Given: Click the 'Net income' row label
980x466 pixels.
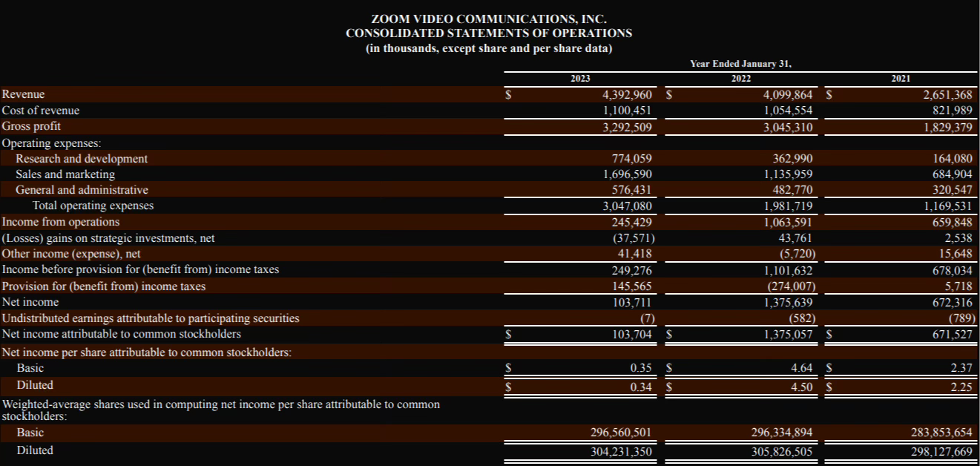Looking at the screenshot, I should point(30,302).
